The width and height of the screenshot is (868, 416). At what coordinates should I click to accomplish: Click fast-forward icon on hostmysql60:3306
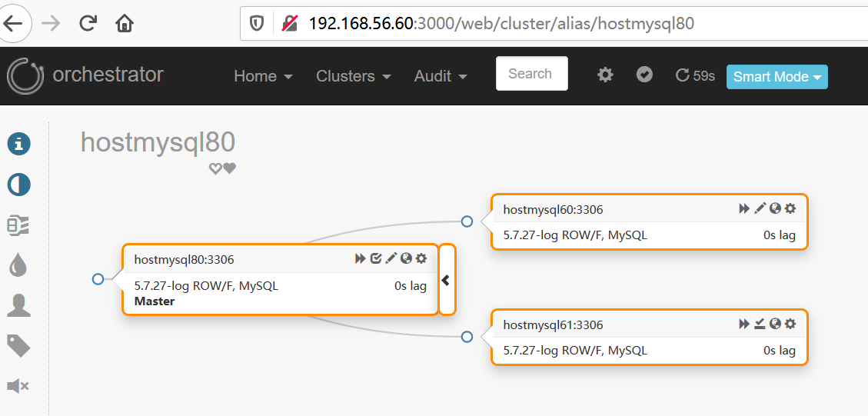point(744,208)
